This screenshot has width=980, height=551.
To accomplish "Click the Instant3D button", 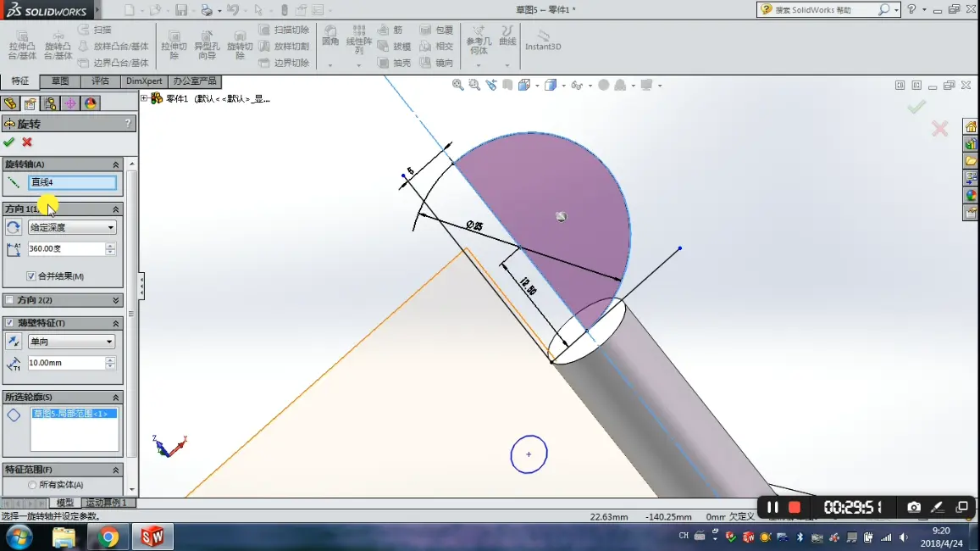I will [543, 39].
